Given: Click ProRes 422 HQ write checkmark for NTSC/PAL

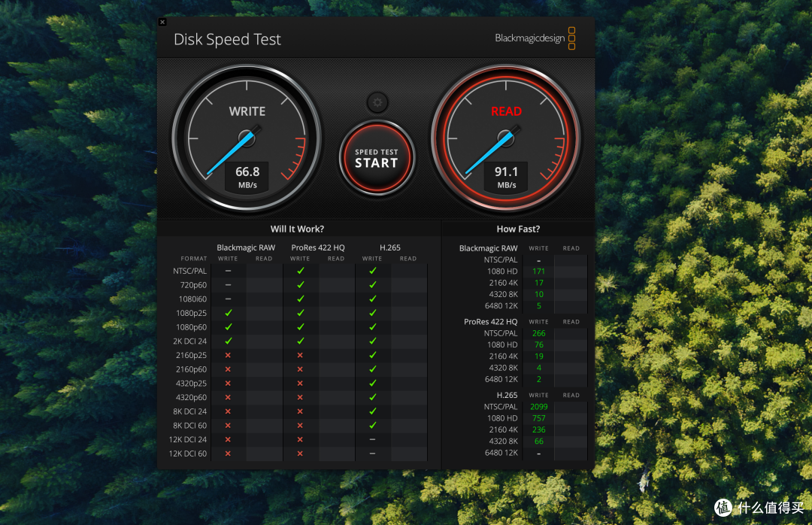Looking at the screenshot, I should tap(300, 271).
